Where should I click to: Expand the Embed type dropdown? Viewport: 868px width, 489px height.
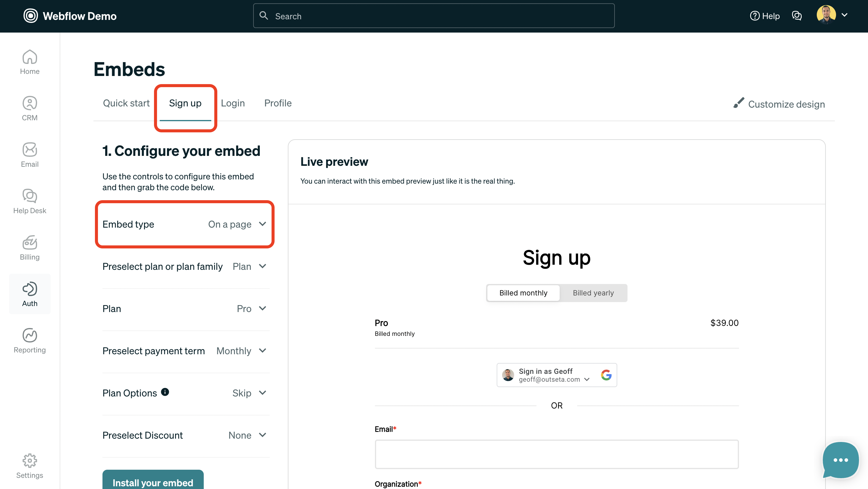[237, 224]
